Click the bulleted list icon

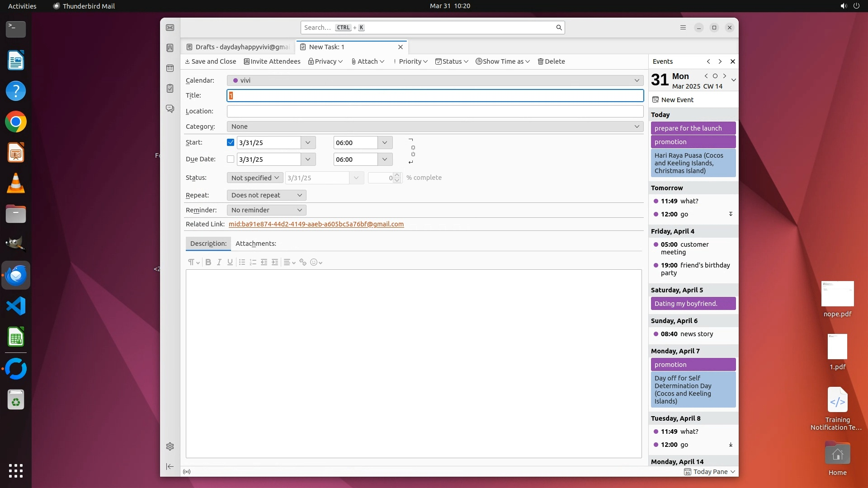[242, 262]
